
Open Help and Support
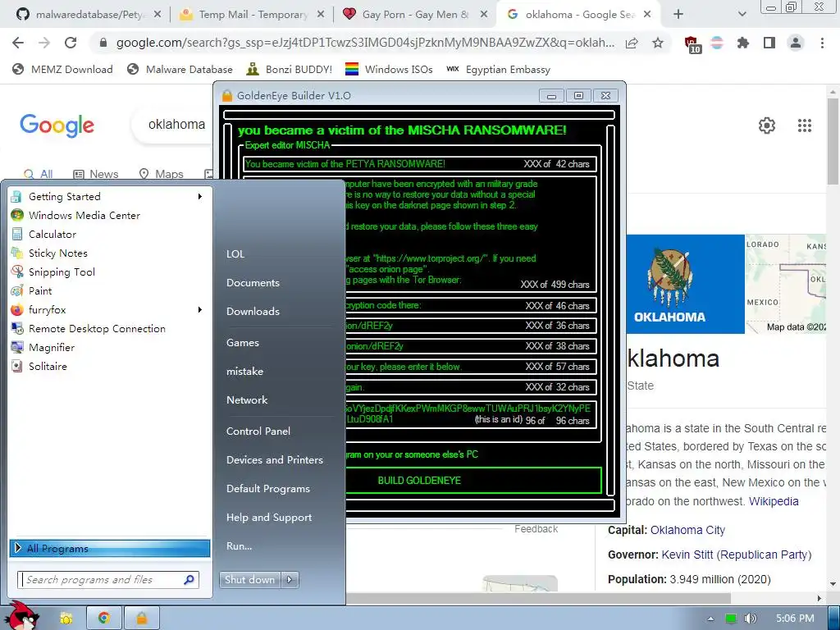pos(269,518)
